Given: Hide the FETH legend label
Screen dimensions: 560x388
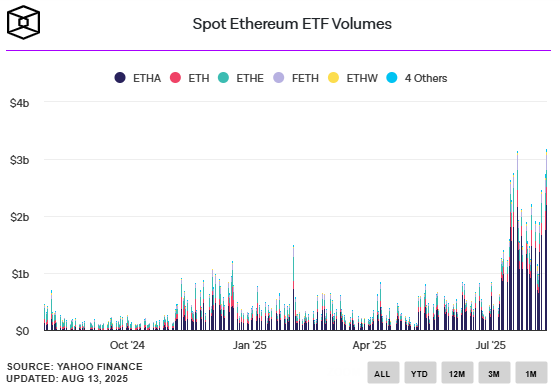Looking at the screenshot, I should pos(305,78).
